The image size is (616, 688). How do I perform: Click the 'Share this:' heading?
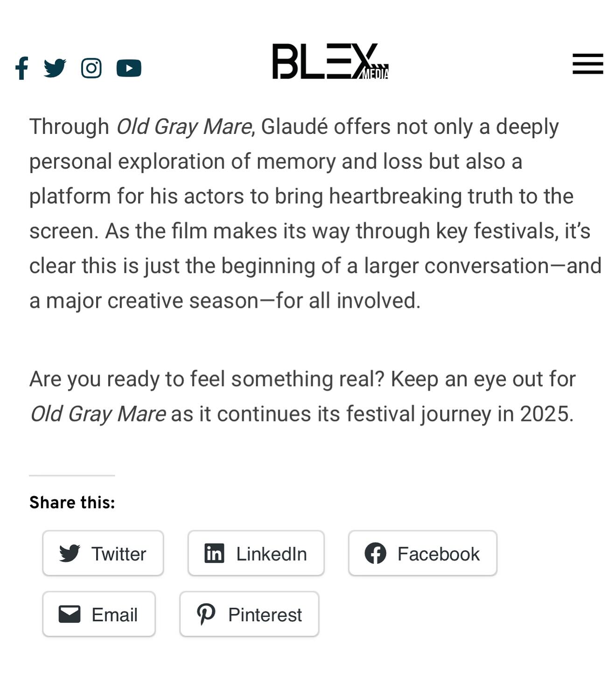coord(72,503)
